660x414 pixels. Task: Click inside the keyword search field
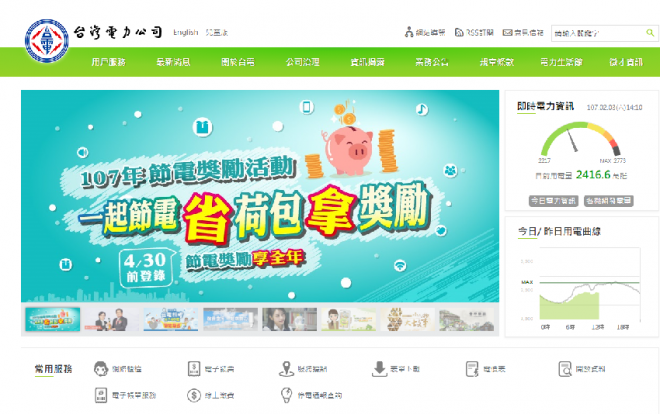pyautogui.click(x=598, y=33)
